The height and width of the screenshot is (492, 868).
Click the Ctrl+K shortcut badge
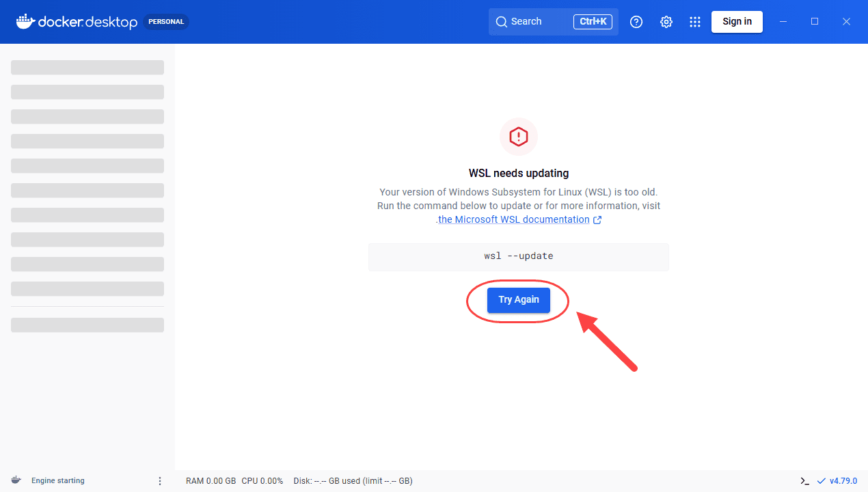[x=593, y=22]
